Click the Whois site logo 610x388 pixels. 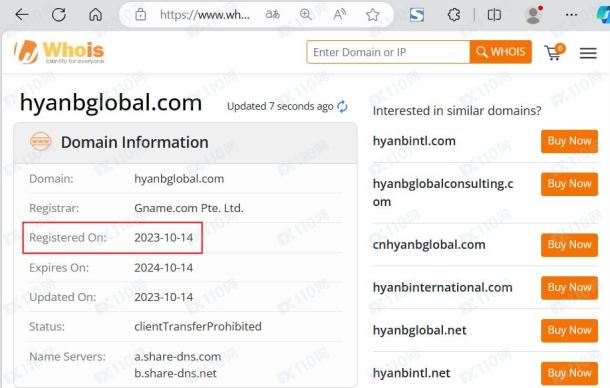pos(59,52)
